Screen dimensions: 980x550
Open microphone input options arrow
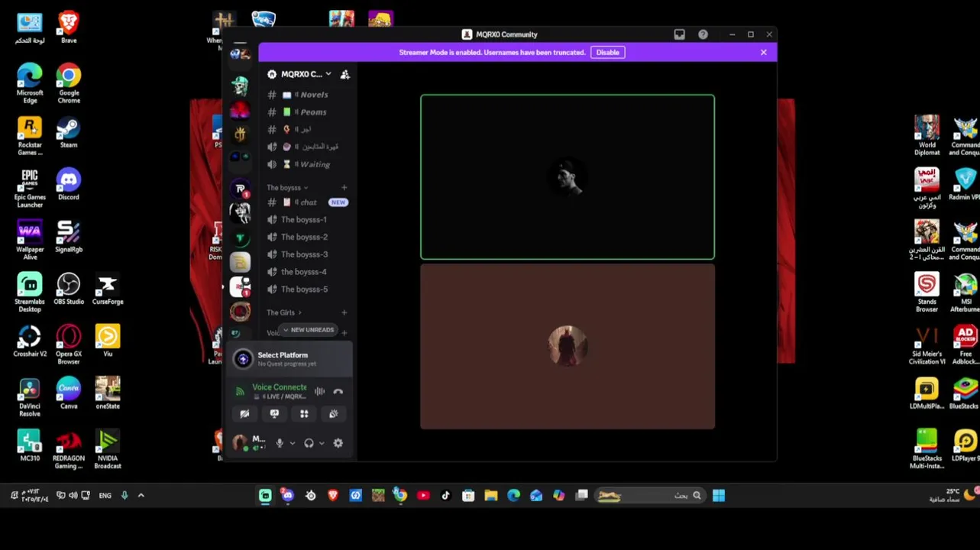click(x=292, y=443)
